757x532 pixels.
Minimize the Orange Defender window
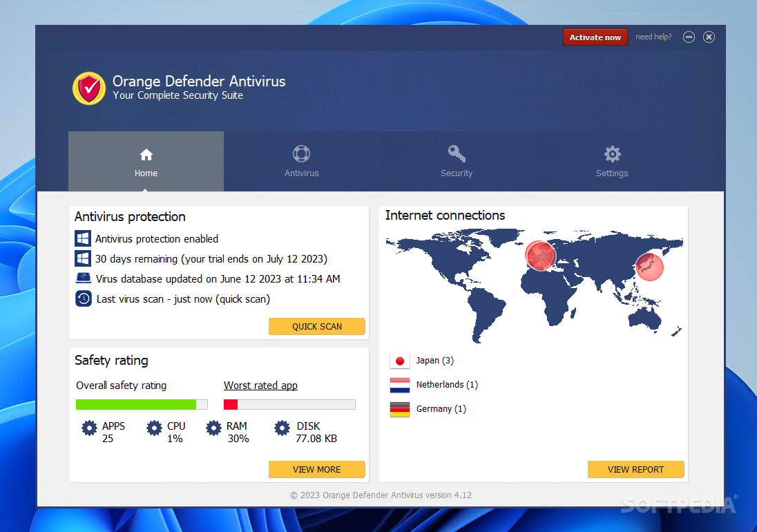[x=689, y=37]
